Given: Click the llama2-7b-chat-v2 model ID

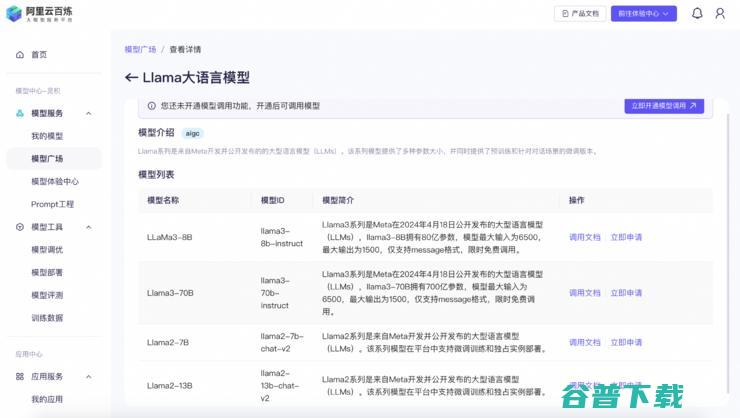Looking at the screenshot, I should (x=282, y=342).
